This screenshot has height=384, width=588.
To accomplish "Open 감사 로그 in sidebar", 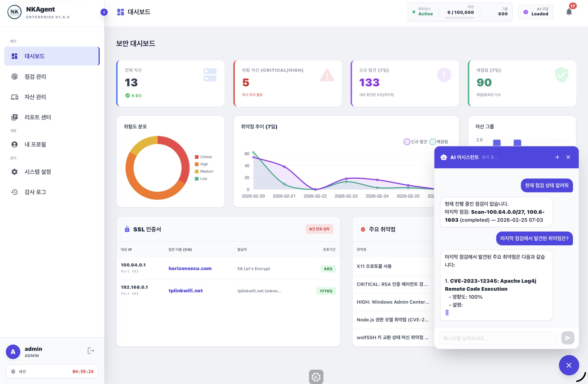I will coord(35,192).
